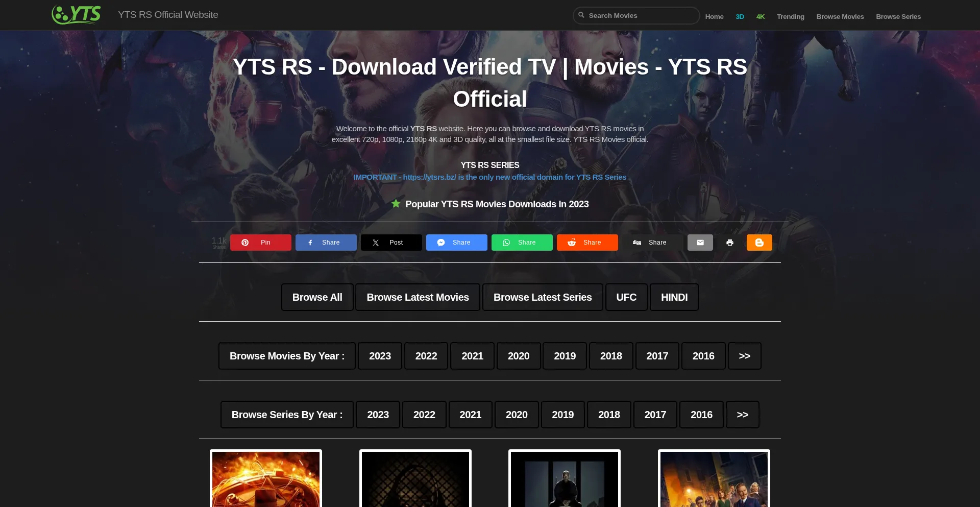The width and height of the screenshot is (980, 507).
Task: Browse movies from 2019
Action: pos(565,356)
